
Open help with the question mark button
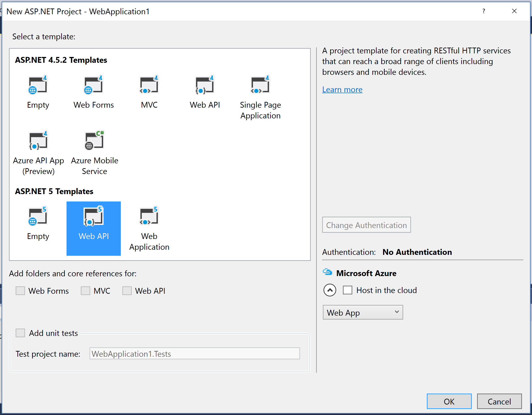(x=484, y=11)
